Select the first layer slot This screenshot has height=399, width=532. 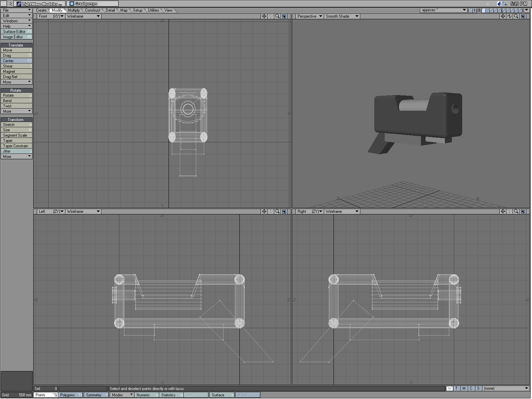click(x=484, y=10)
